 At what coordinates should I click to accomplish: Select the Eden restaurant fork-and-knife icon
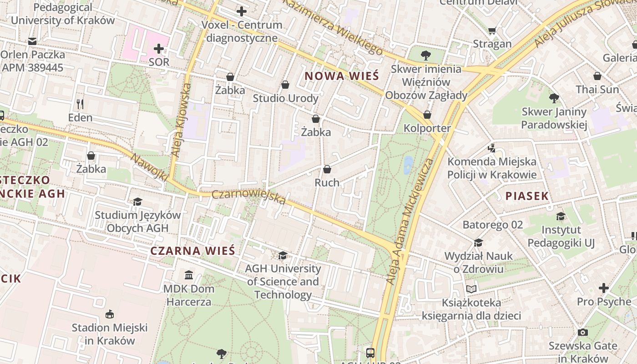pyautogui.click(x=80, y=104)
